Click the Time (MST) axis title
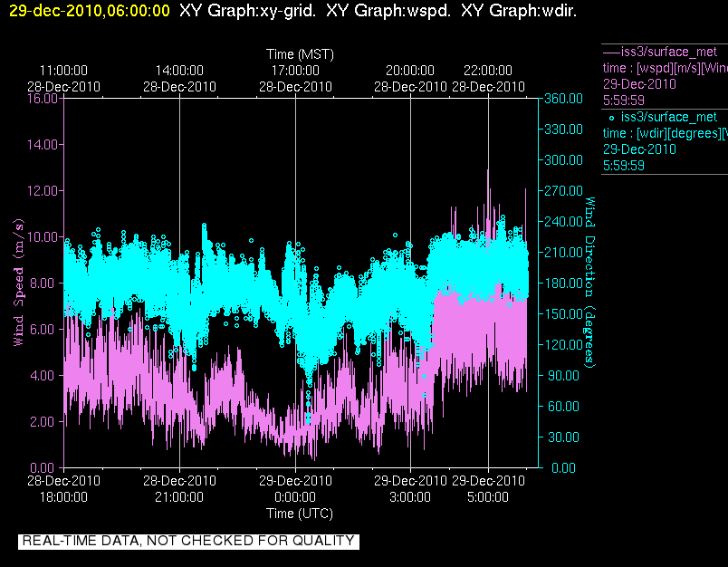Screen dimensions: 728x567 click(300, 54)
